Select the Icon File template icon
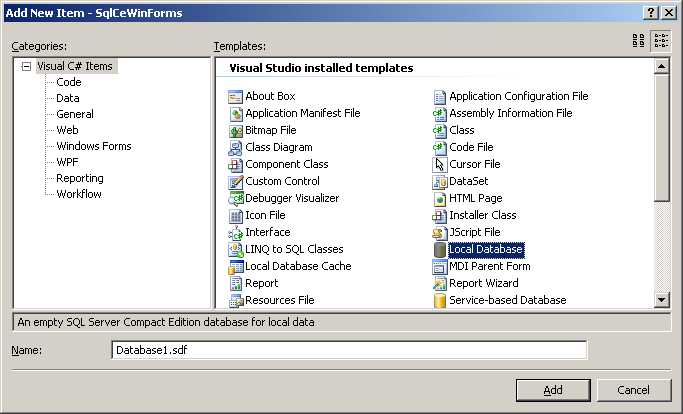Screen dimensions: 683x414 click(x=235, y=215)
